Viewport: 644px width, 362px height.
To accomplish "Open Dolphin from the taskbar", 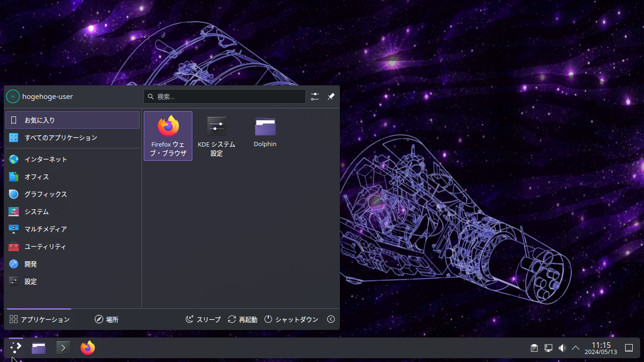I will [x=39, y=348].
